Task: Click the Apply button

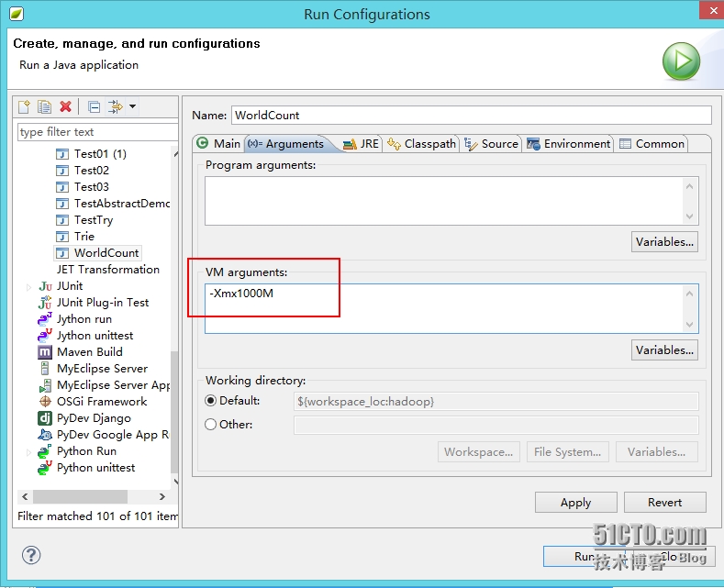Action: pos(575,502)
